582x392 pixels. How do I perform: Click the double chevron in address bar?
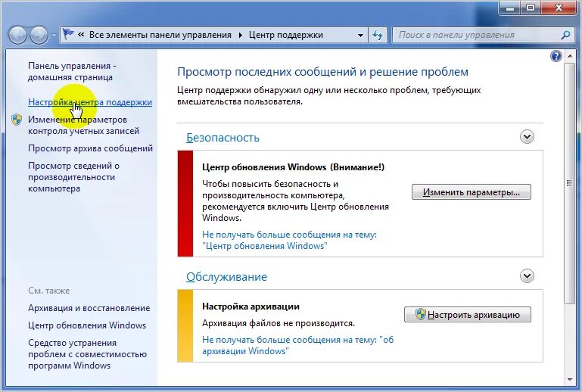pyautogui.click(x=81, y=35)
